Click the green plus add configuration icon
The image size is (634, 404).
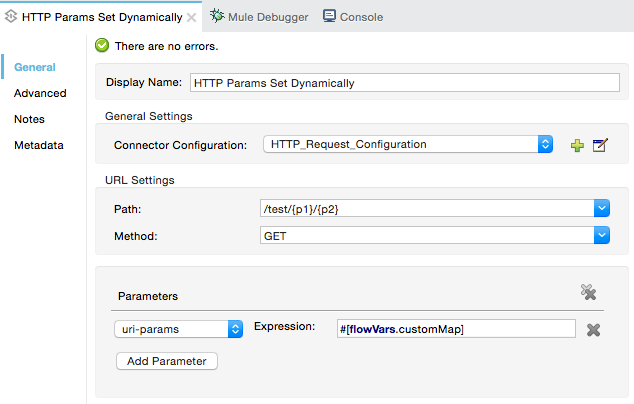pos(577,145)
